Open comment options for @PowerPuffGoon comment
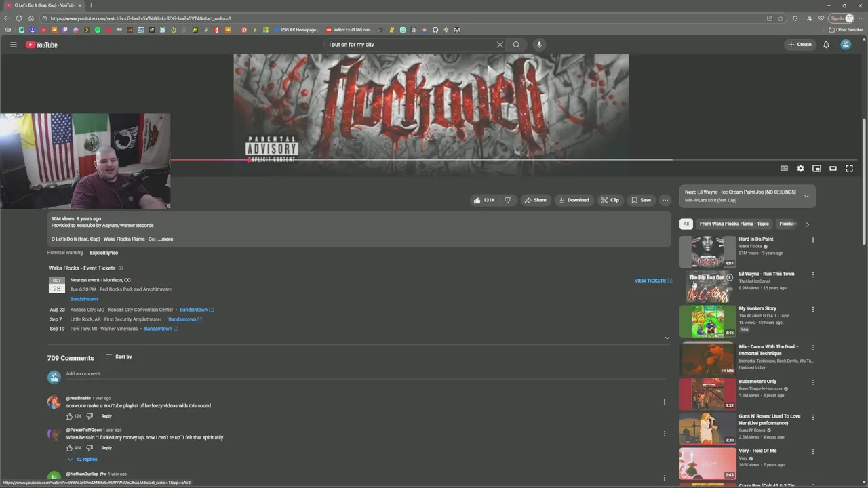 pos(664,434)
